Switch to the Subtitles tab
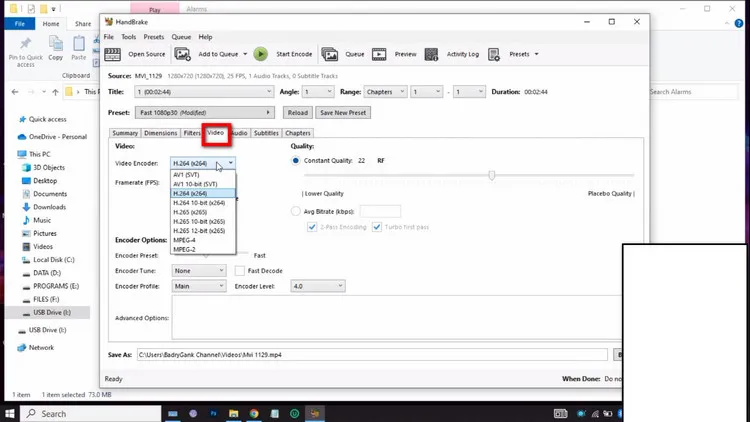The image size is (750, 422). (266, 133)
